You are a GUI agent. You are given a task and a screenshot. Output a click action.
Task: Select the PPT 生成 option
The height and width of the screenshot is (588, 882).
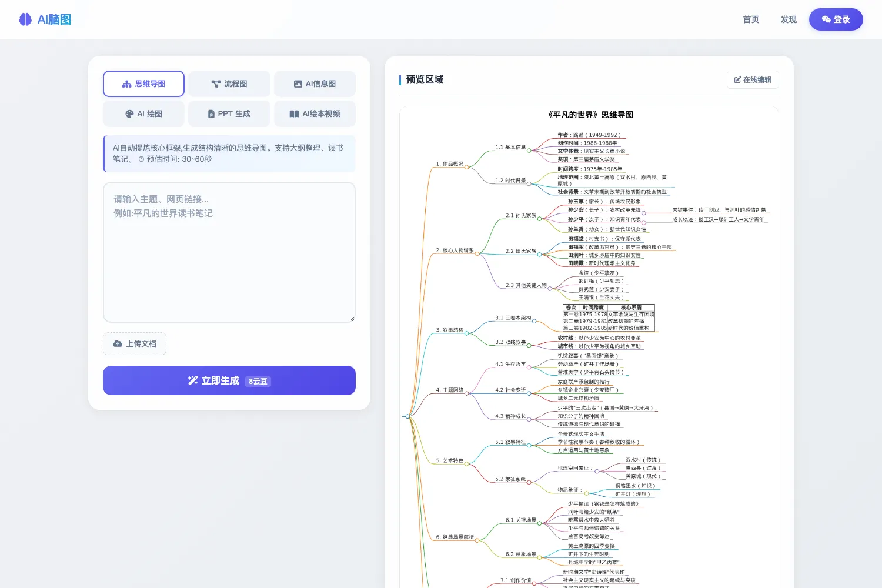(x=229, y=113)
